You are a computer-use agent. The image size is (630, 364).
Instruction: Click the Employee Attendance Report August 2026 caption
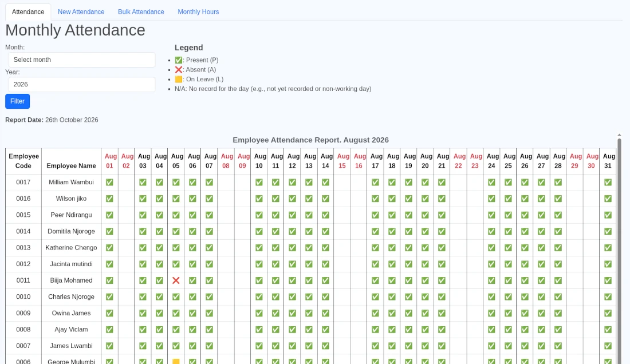tap(310, 140)
